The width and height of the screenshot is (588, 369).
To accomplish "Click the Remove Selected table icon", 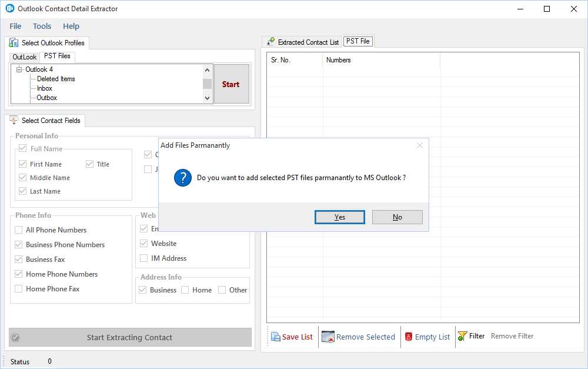I will coord(328,337).
